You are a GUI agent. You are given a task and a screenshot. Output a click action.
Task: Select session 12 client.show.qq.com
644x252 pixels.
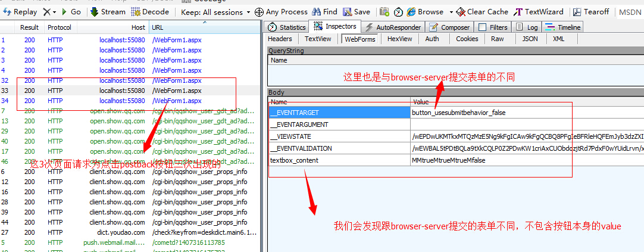(129, 182)
